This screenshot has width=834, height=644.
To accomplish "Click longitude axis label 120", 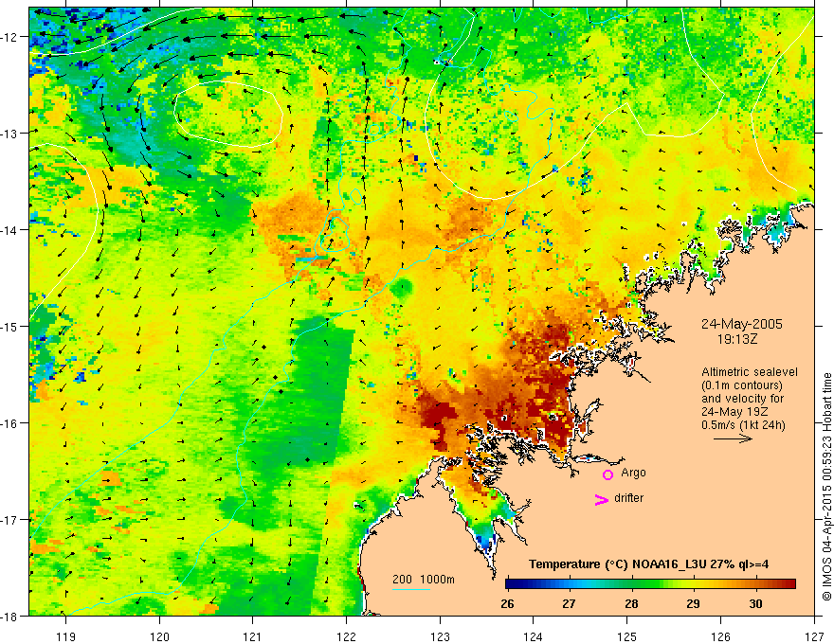I will pyautogui.click(x=159, y=636).
